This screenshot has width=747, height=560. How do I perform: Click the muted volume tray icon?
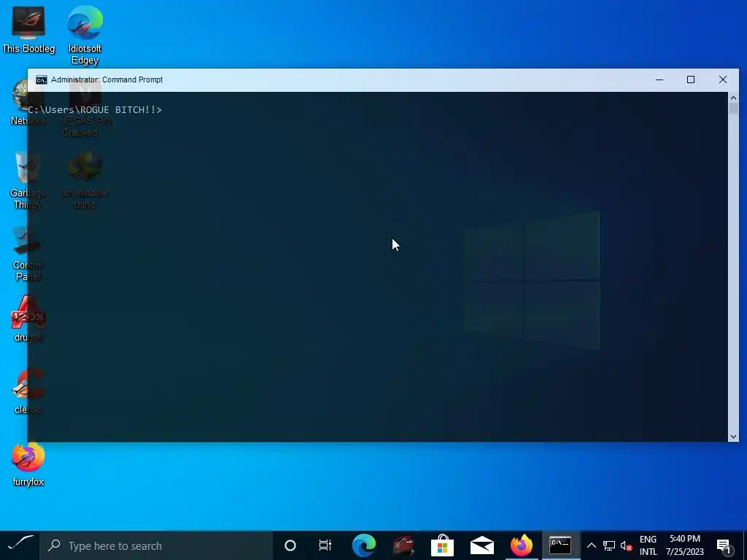tap(627, 545)
